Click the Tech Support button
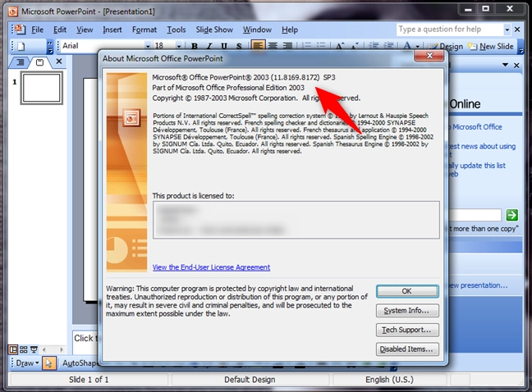The width and height of the screenshot is (532, 392). coord(407,330)
